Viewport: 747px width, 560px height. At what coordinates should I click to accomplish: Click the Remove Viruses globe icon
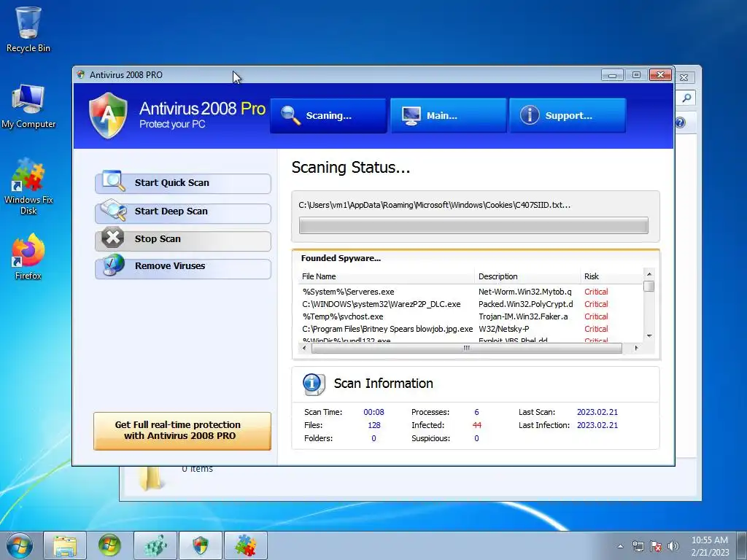113,264
